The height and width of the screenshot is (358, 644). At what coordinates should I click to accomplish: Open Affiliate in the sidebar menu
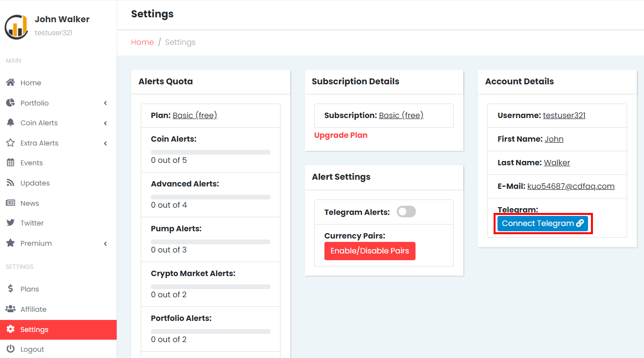[x=58, y=309]
